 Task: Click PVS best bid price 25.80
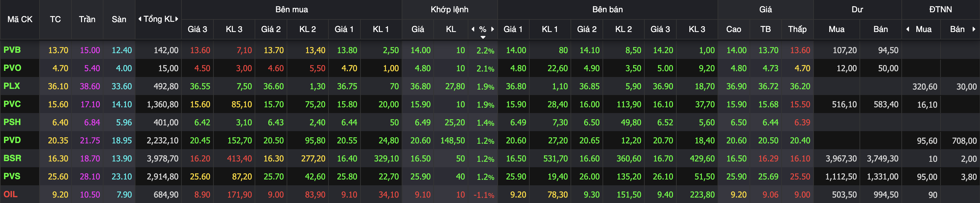(x=347, y=177)
